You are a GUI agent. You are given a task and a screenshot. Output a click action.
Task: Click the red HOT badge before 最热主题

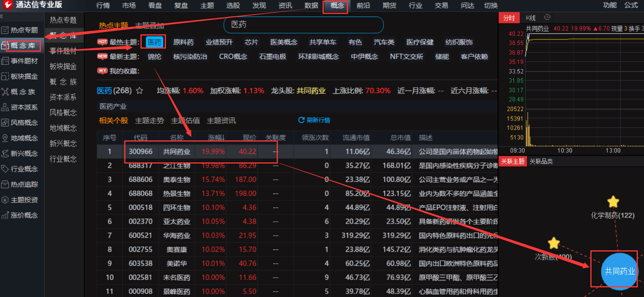coord(102,42)
